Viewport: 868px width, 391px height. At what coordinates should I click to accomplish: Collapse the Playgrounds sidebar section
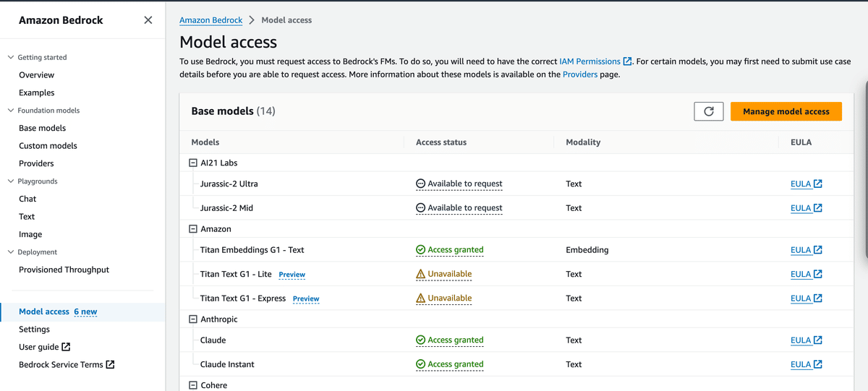coord(11,181)
